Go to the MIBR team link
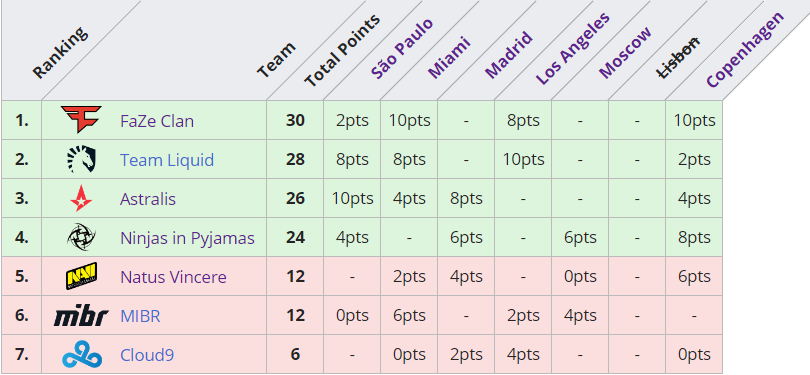Screen dimensions: 810x375 coord(140,316)
